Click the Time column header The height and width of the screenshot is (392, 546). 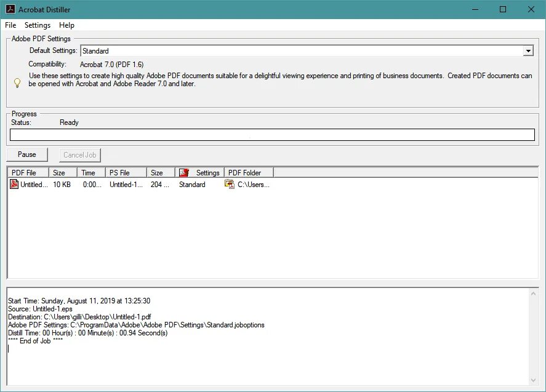click(91, 173)
